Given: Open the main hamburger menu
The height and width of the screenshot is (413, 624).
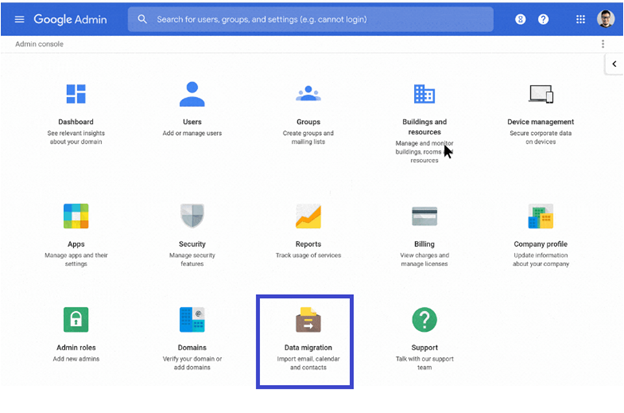Looking at the screenshot, I should pos(19,19).
